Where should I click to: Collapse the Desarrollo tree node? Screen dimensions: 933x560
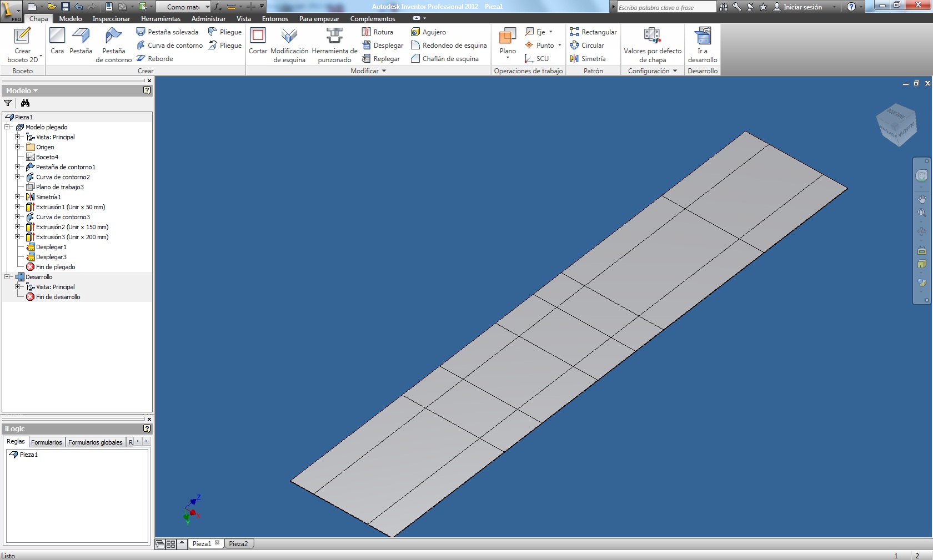[x=7, y=277]
